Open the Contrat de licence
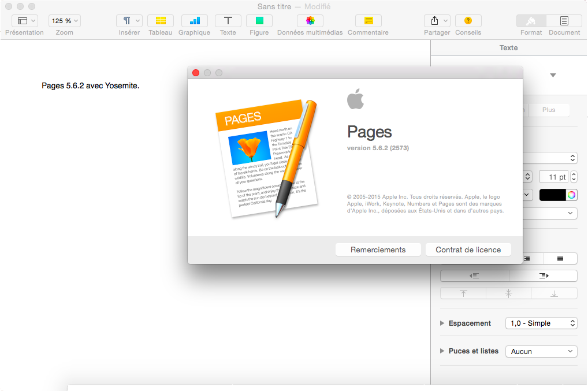 (x=468, y=250)
